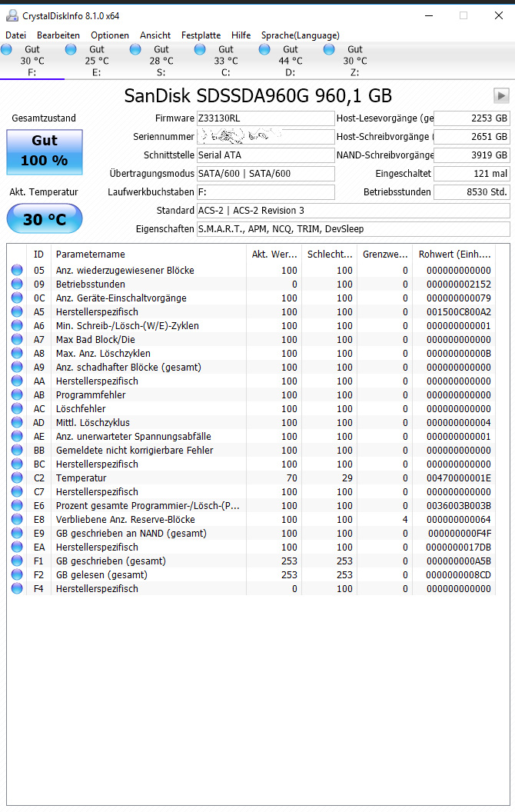Open the Optionen menu
Screen dimensions: 515x812
click(110, 35)
